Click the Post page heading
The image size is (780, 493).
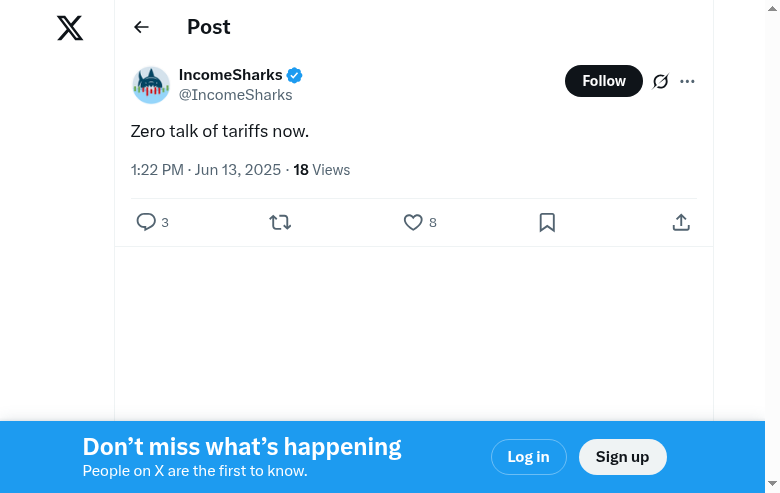pyautogui.click(x=208, y=28)
